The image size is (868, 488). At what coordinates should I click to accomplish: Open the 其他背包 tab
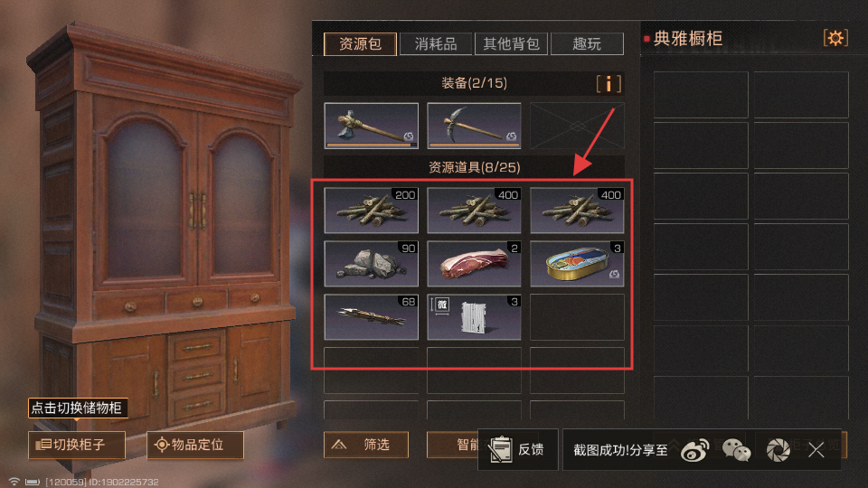tap(511, 43)
